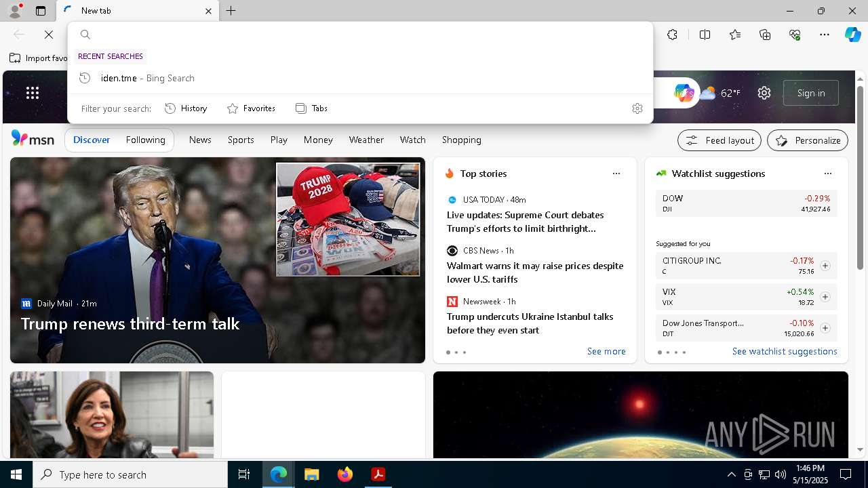This screenshot has height=488, width=868.
Task: Open the Shopping section
Action: tap(462, 140)
